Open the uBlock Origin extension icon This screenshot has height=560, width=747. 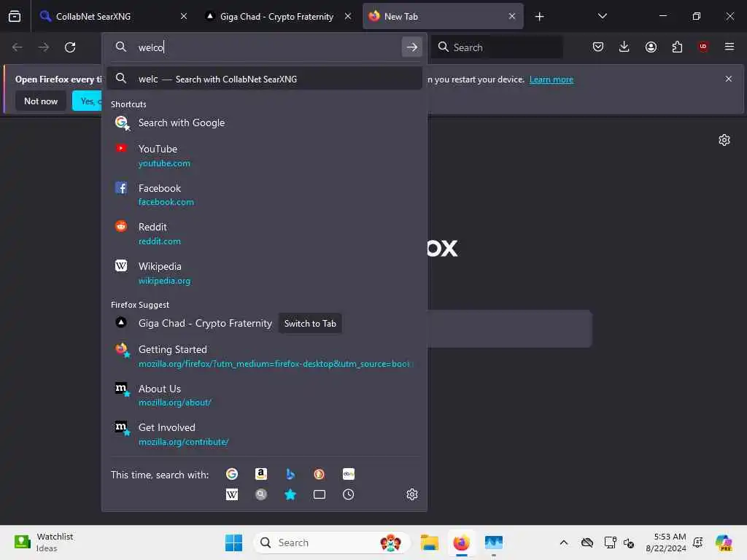(703, 47)
